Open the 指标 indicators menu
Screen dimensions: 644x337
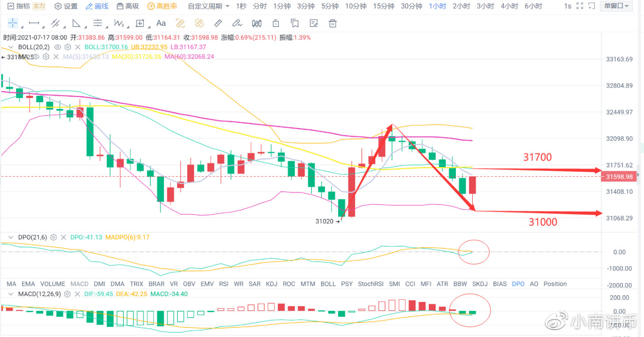click(x=19, y=6)
